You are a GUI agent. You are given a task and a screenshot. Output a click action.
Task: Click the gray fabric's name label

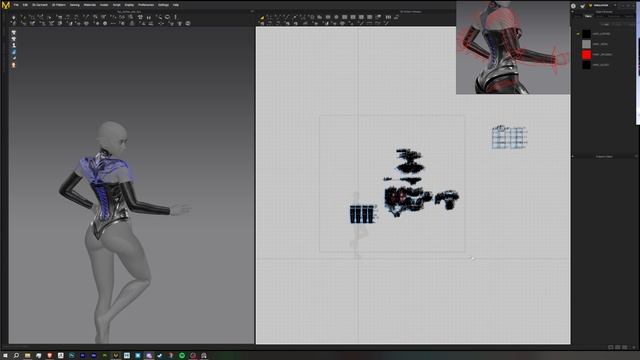(600, 44)
